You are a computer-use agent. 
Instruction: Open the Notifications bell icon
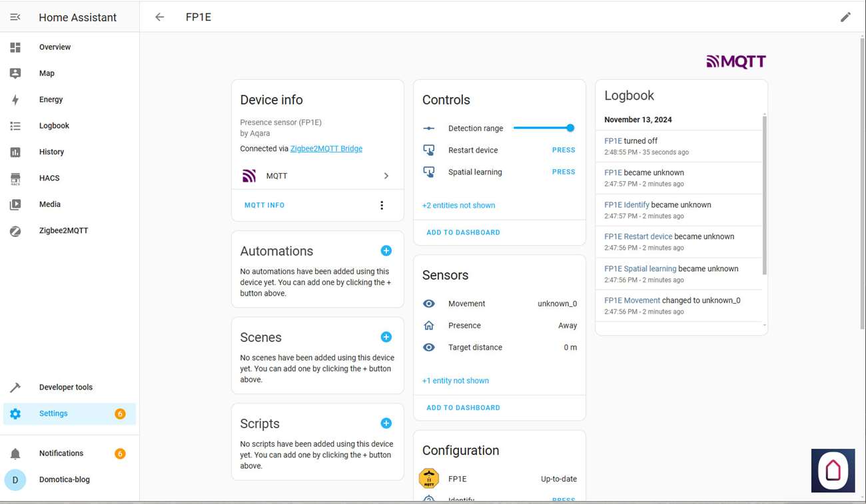click(15, 453)
